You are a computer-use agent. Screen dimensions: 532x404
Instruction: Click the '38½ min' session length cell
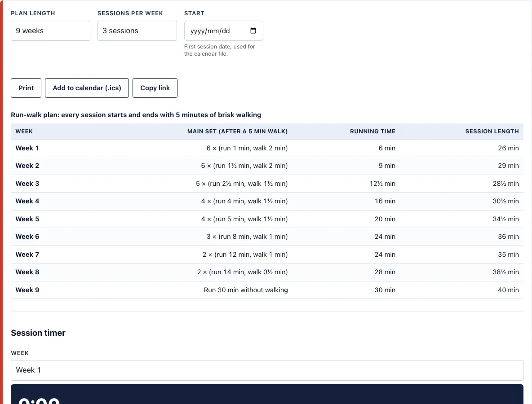tap(505, 272)
